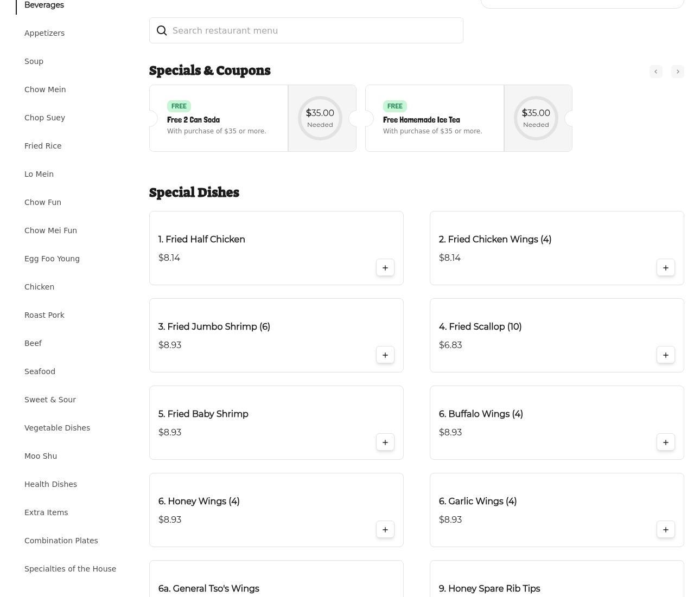Jump to Health Dishes section

50,484
